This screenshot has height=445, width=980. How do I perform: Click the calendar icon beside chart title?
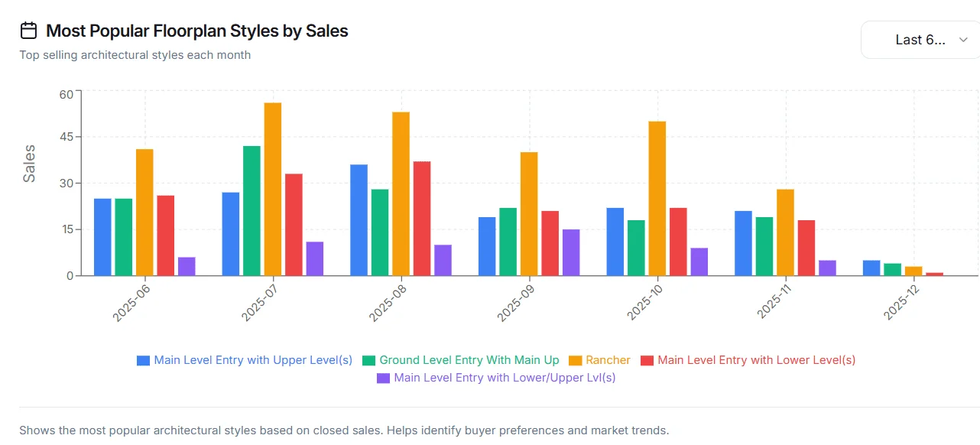(x=28, y=31)
